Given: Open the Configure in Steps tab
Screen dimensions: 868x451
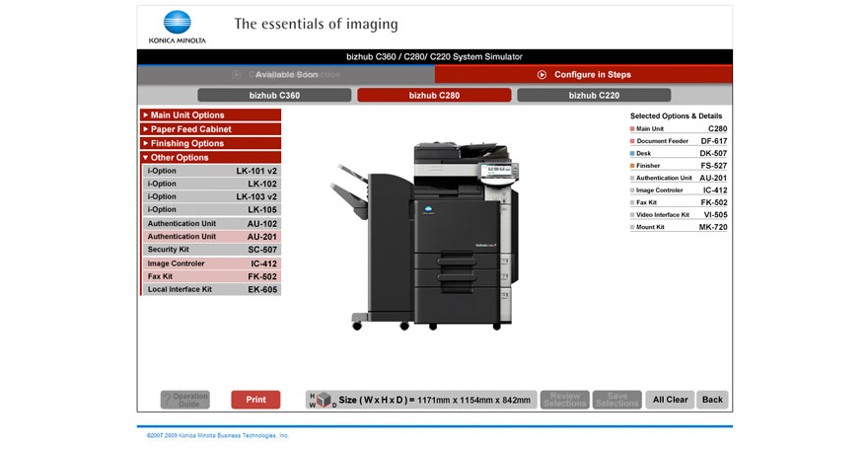Looking at the screenshot, I should pyautogui.click(x=584, y=74).
